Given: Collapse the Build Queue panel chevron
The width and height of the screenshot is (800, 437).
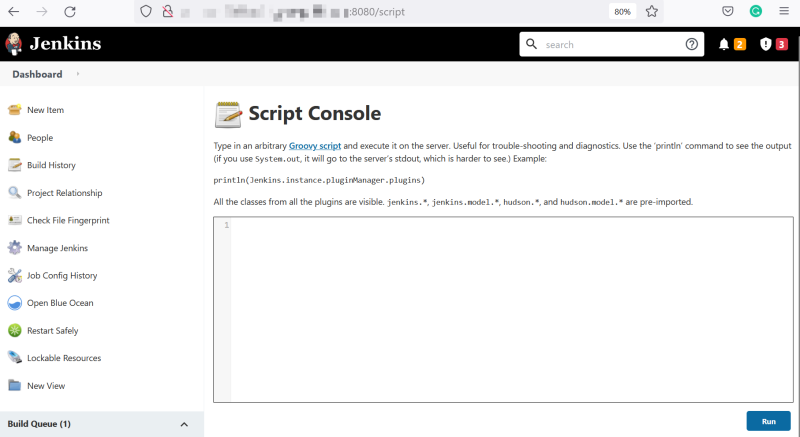Looking at the screenshot, I should point(184,424).
